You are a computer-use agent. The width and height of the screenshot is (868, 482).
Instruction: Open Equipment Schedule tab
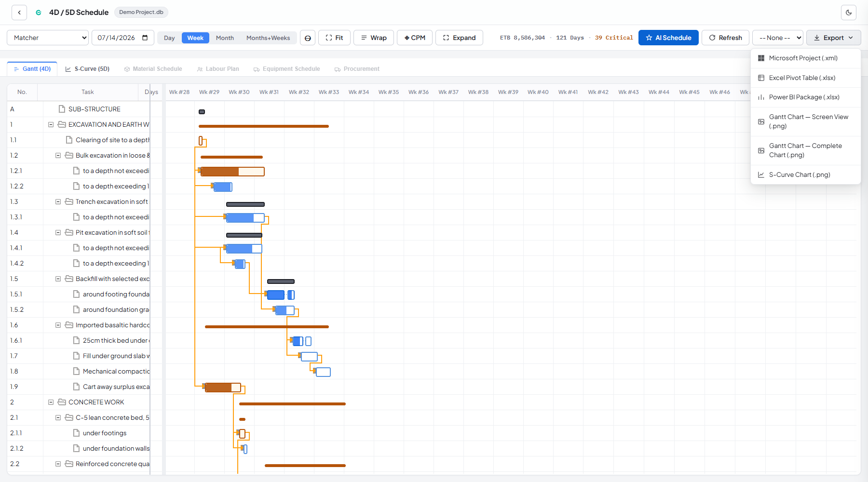[286, 69]
